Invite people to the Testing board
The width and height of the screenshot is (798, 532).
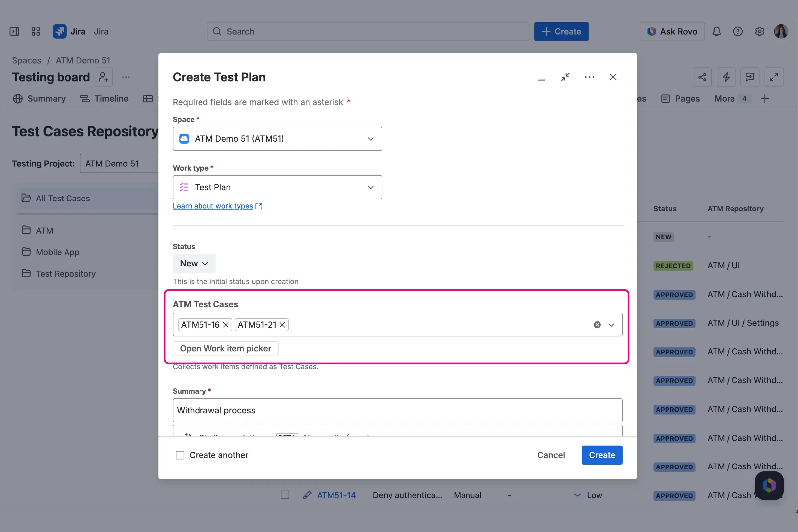tap(103, 77)
